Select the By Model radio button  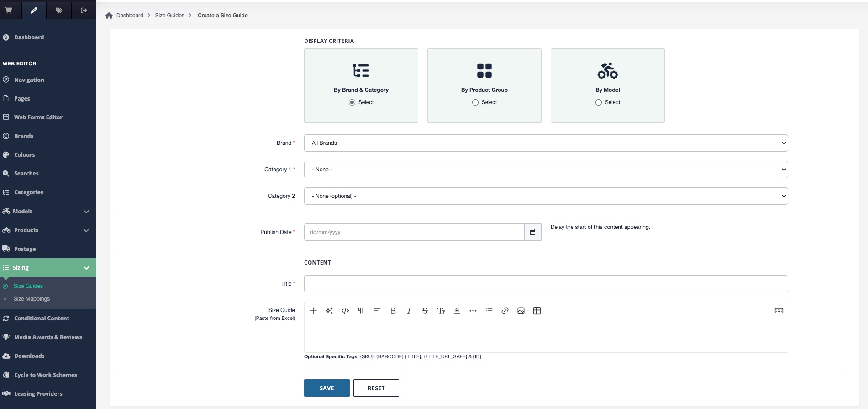[x=599, y=102]
